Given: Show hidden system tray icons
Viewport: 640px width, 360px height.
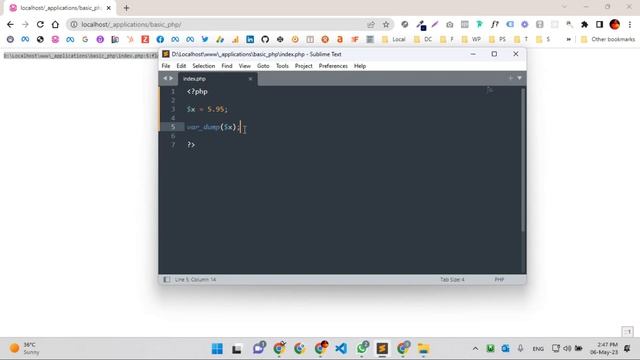Looking at the screenshot, I should coord(475,349).
